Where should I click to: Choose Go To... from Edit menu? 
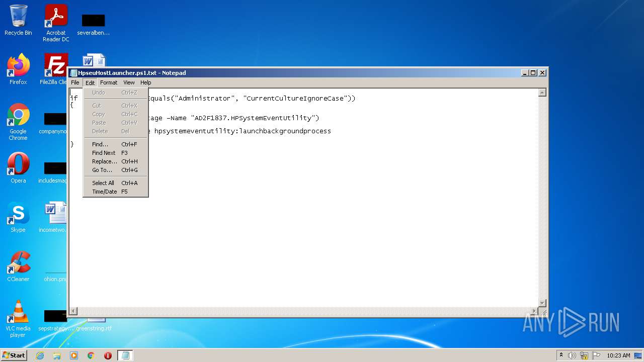click(x=115, y=170)
